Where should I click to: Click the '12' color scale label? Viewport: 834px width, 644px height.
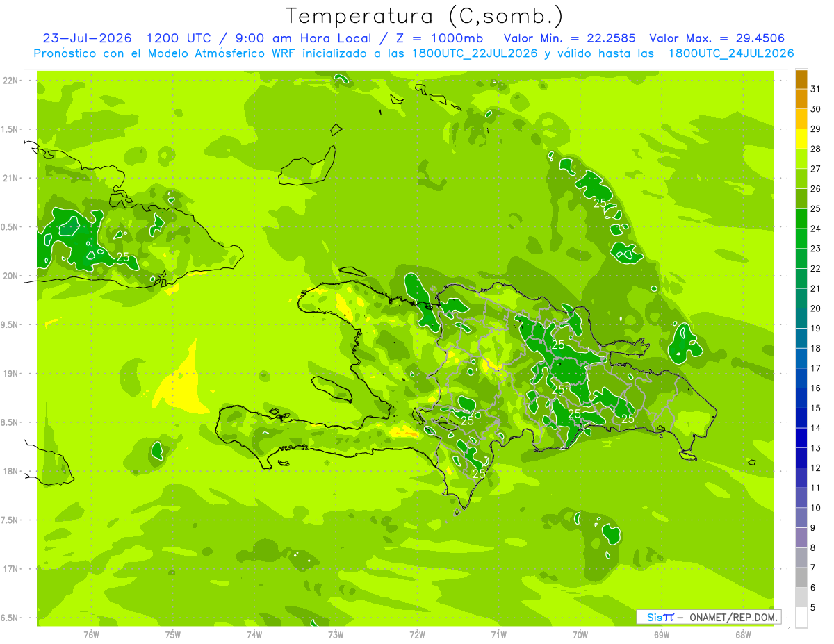(x=816, y=468)
